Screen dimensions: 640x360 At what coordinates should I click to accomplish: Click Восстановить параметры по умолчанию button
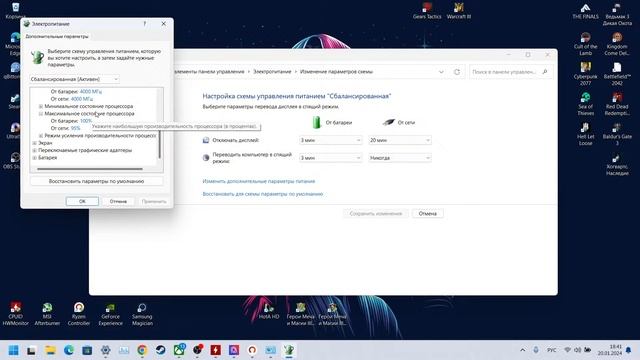coord(96,181)
